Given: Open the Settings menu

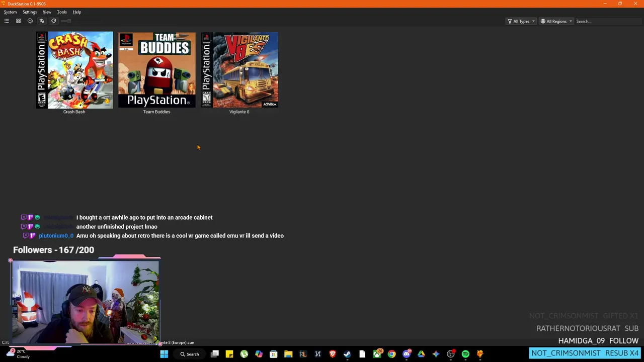Looking at the screenshot, I should (30, 12).
